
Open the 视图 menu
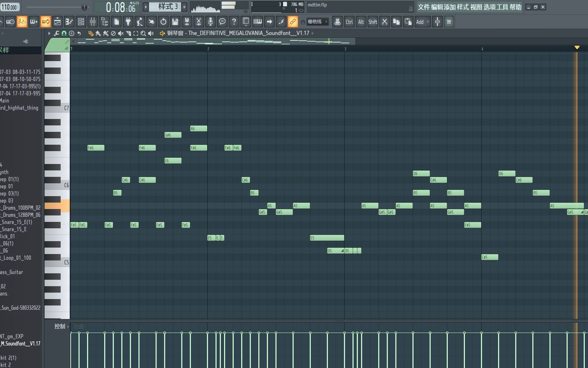(x=476, y=7)
